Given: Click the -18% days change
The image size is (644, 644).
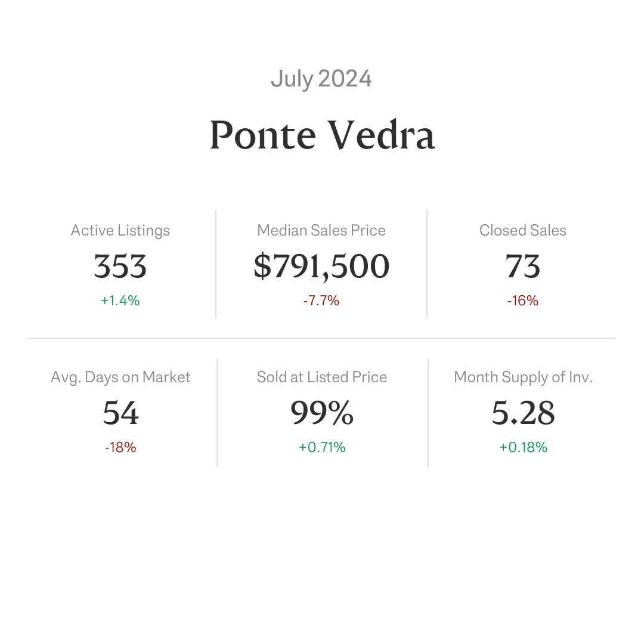Looking at the screenshot, I should pyautogui.click(x=120, y=447).
